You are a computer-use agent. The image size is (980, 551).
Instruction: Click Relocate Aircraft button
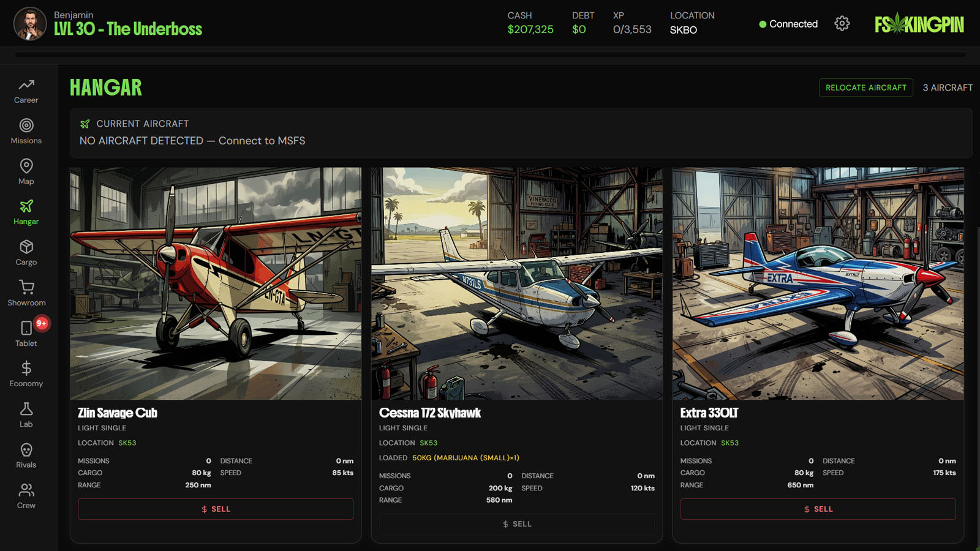point(866,88)
